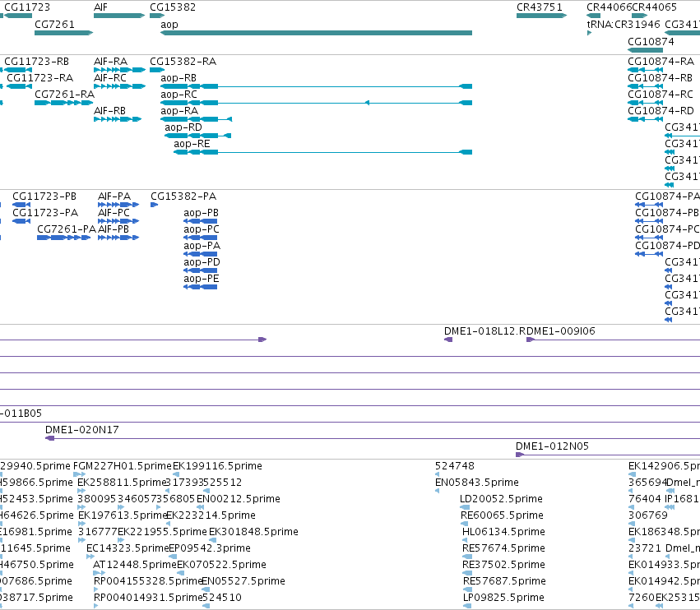Click protein label aop-PD

coord(202,262)
